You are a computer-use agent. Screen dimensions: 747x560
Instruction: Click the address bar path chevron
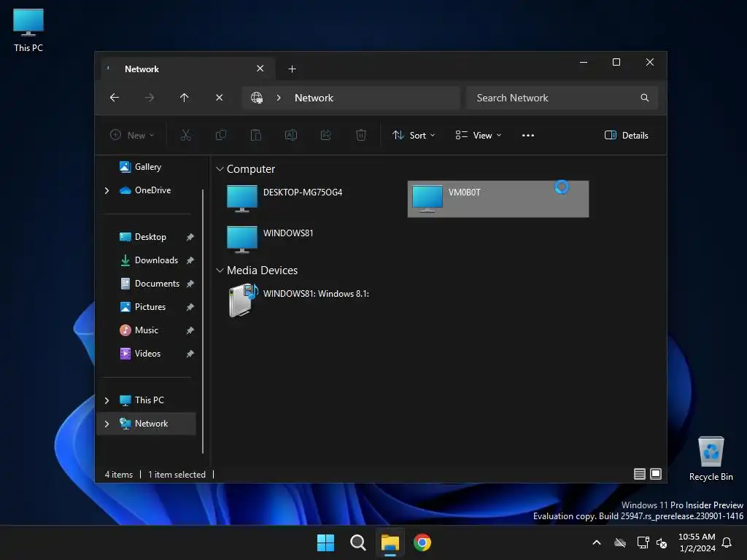click(x=279, y=98)
